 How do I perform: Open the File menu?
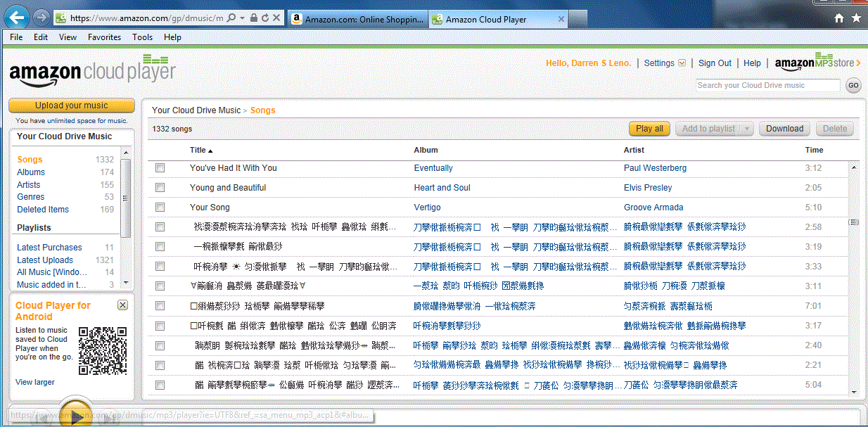point(16,37)
